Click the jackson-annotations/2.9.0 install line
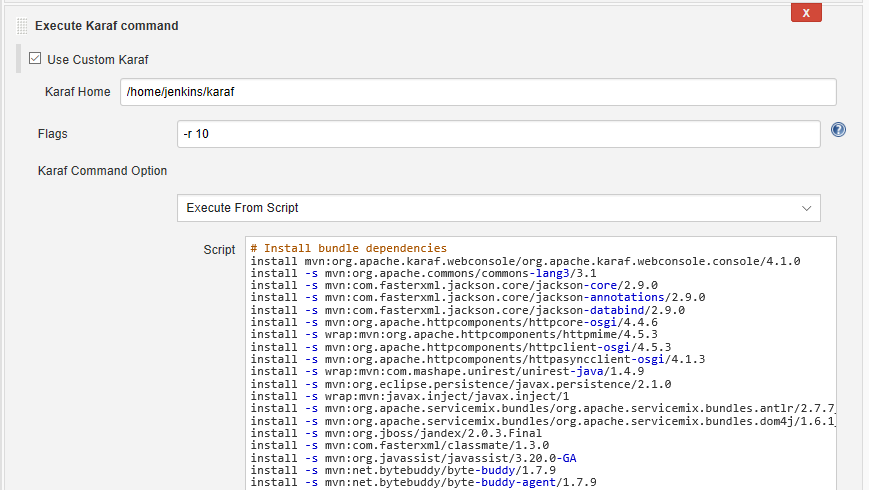Screen dimensions: 869x490 click(x=478, y=298)
